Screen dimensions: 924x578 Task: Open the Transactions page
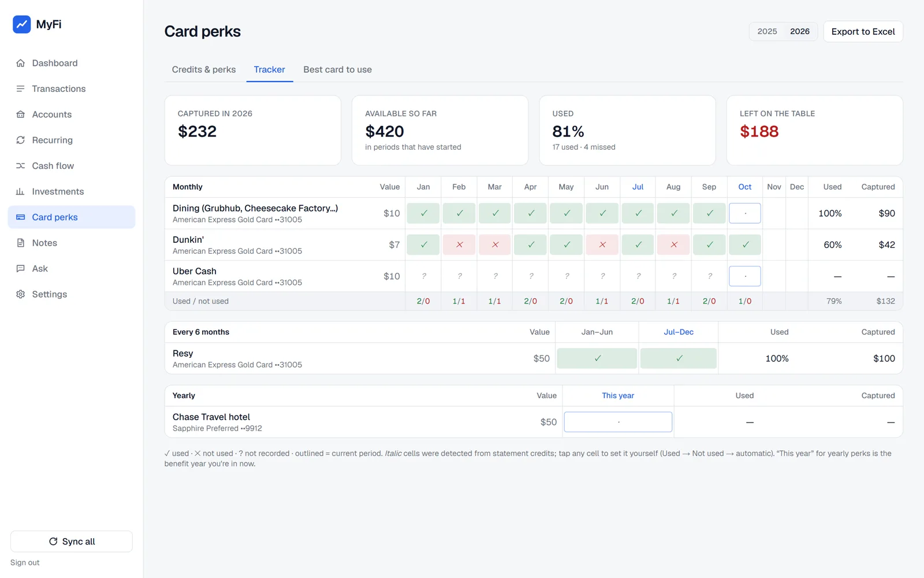(x=72, y=88)
